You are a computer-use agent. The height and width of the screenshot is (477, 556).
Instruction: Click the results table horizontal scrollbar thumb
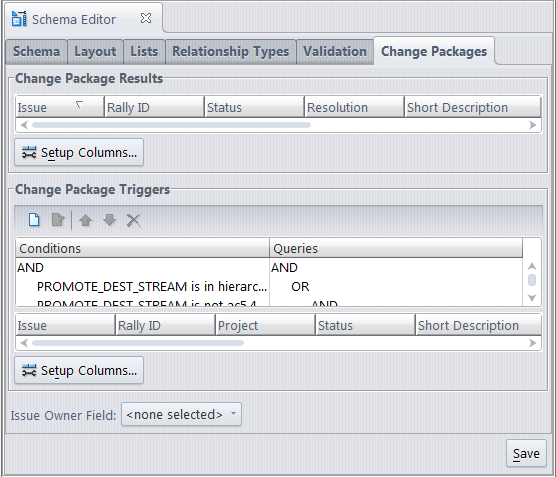[171, 125]
